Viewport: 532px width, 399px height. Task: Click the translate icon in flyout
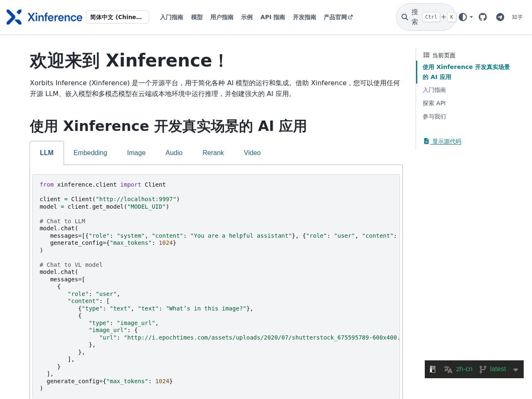448,369
